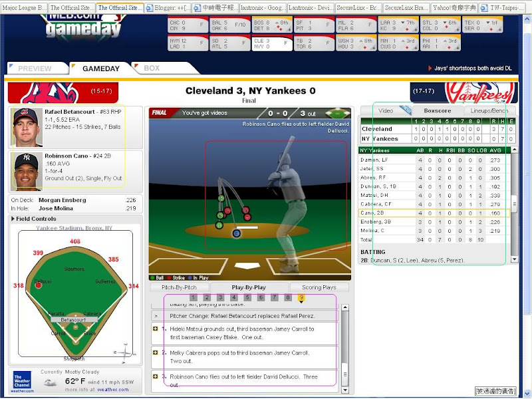Jump to inning 7 in play-by-play
The height and width of the screenshot is (399, 532).
click(274, 297)
